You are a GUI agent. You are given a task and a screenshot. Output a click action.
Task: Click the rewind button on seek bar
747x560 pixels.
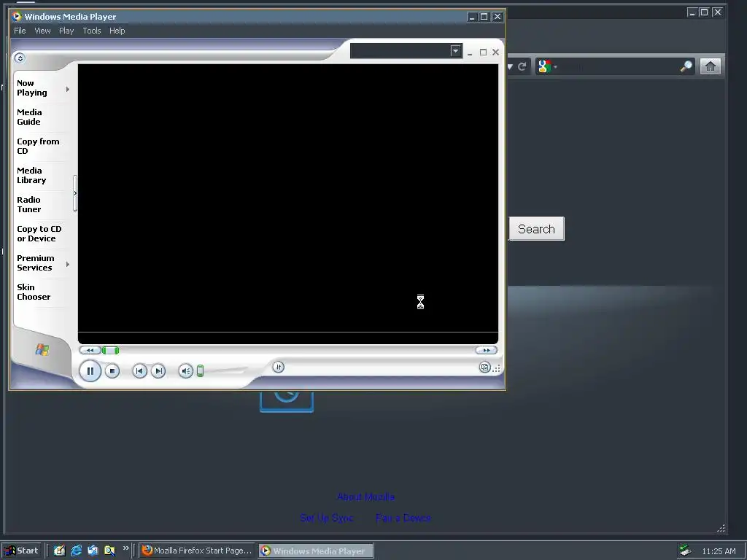tap(90, 351)
